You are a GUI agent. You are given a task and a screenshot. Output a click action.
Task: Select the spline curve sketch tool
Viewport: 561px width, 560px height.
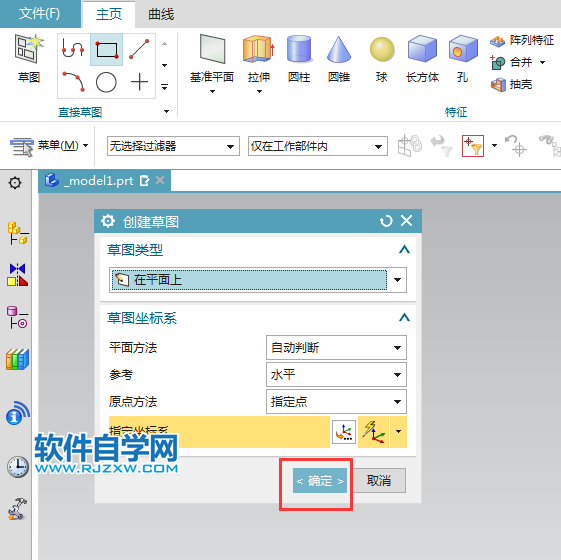(73, 49)
